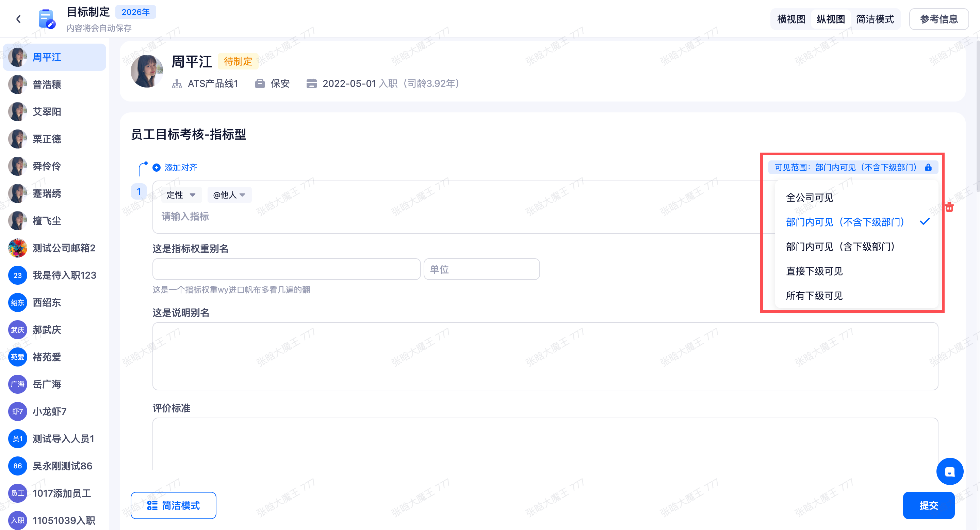Click the blue floating save icon button
Viewport: 980px width, 530px height.
tap(950, 471)
